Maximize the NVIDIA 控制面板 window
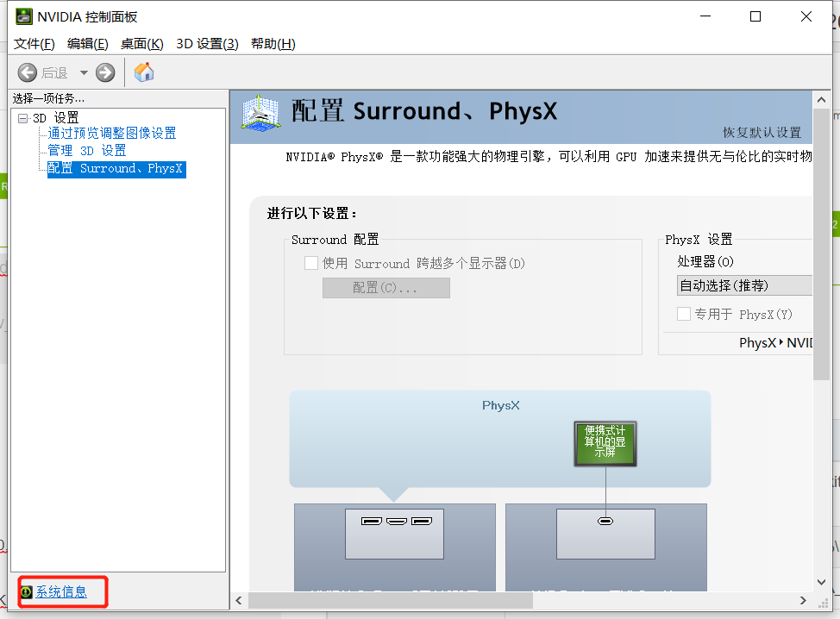Screen dimensions: 840x619 click(755, 16)
